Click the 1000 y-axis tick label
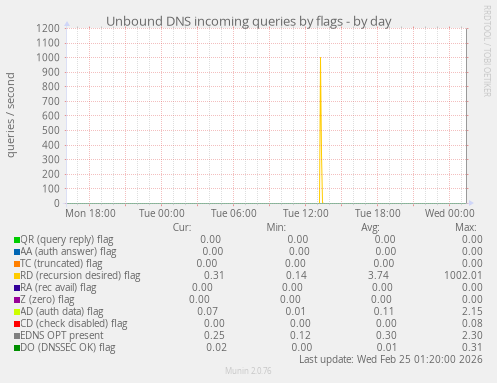497x383 pixels. (48, 57)
